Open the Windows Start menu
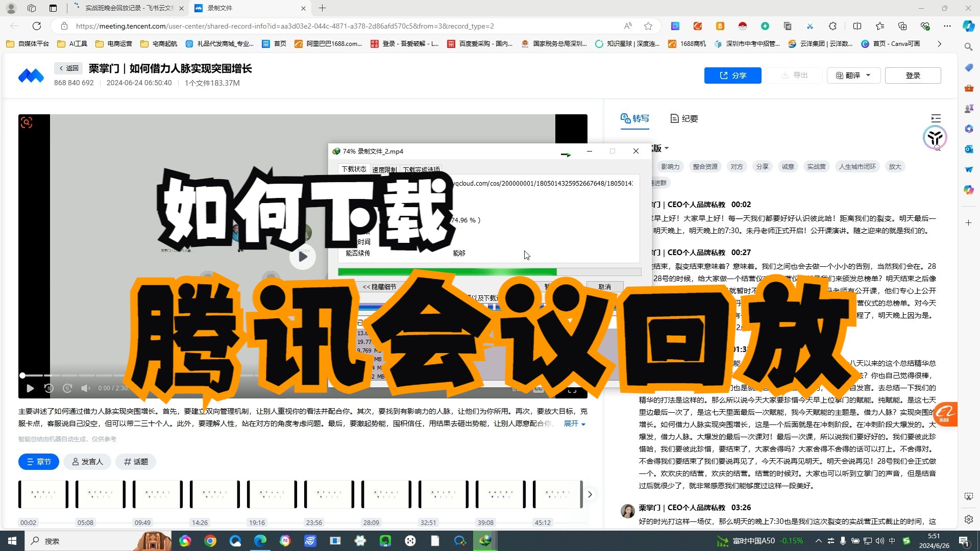 (12, 541)
